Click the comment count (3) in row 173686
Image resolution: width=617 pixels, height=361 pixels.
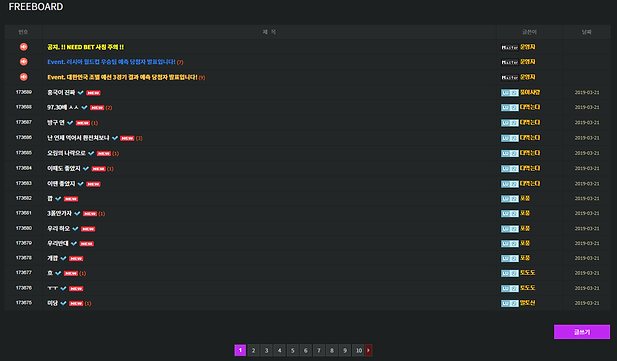point(139,138)
